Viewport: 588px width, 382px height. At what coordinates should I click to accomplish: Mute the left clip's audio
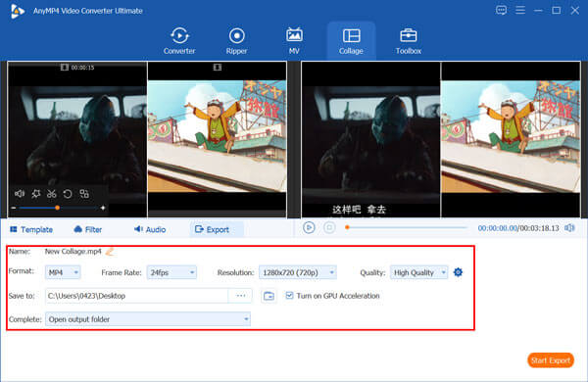click(x=20, y=193)
